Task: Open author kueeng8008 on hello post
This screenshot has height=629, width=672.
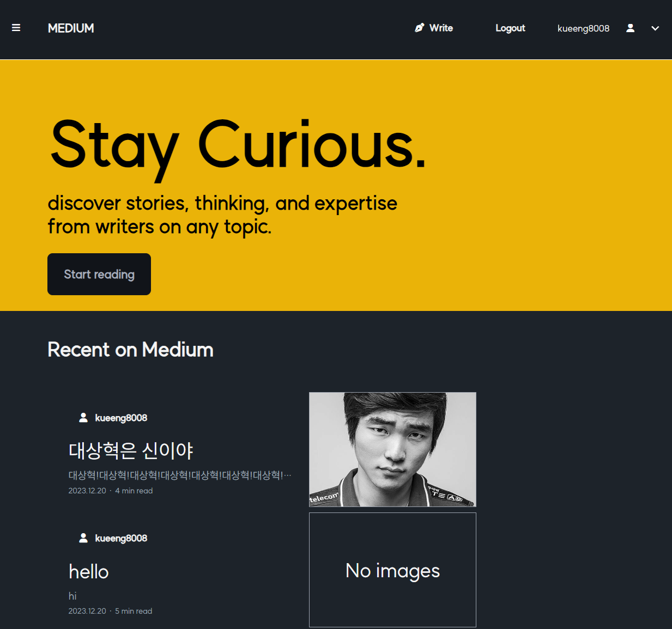Action: pos(121,538)
